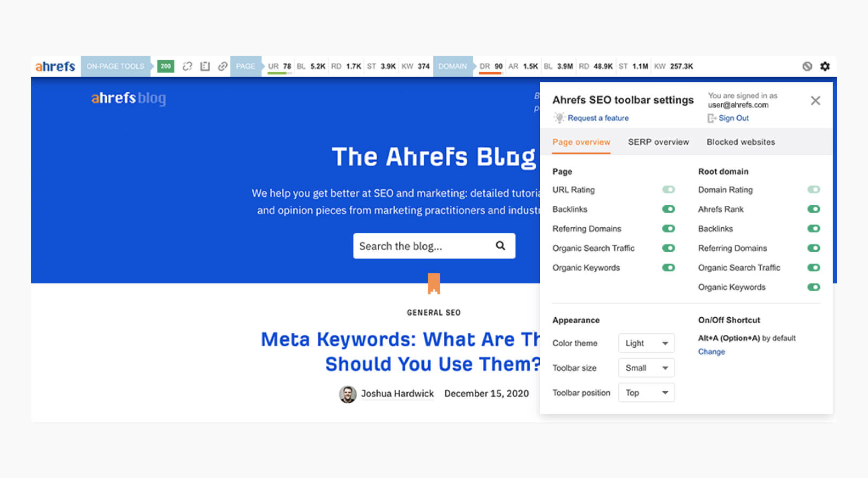Screen dimensions: 868x478
Task: Open toolbar settings with the gear icon
Action: click(x=825, y=66)
